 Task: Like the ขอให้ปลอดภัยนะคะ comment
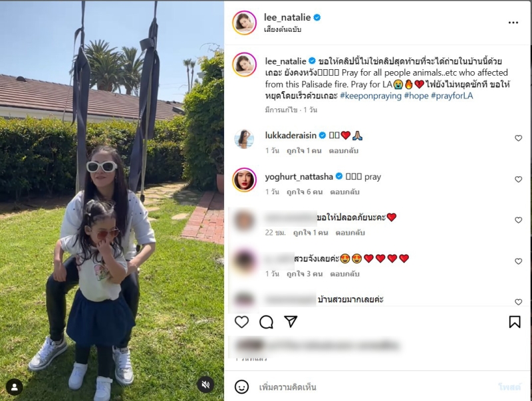(518, 220)
